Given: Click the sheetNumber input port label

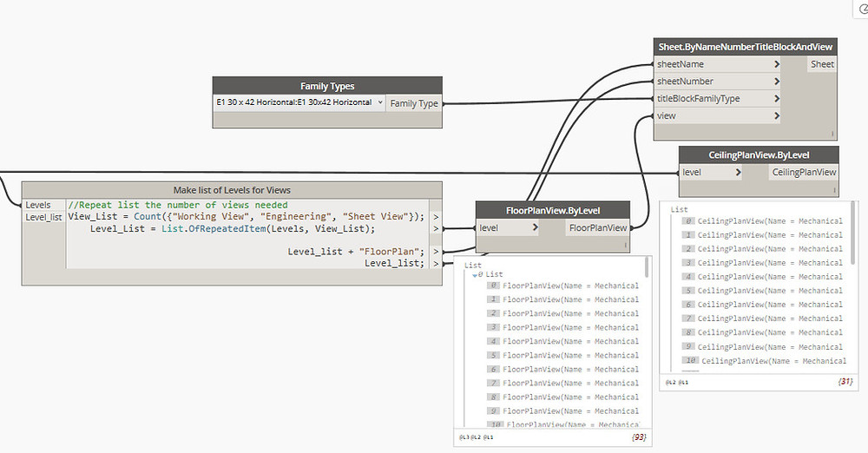Looking at the screenshot, I should 685,82.
